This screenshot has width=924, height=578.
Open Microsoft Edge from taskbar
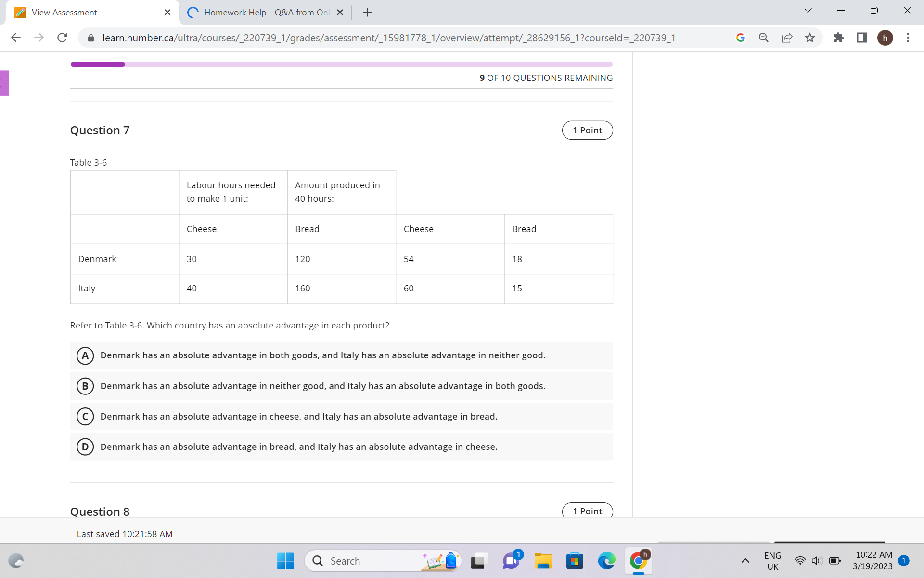click(x=606, y=561)
